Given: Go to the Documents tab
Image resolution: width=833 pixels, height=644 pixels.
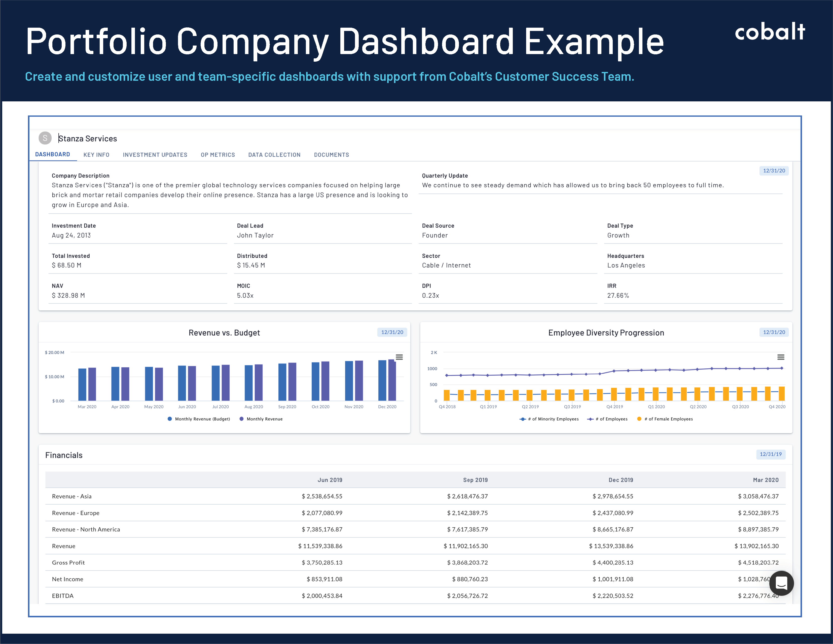Looking at the screenshot, I should [x=332, y=155].
